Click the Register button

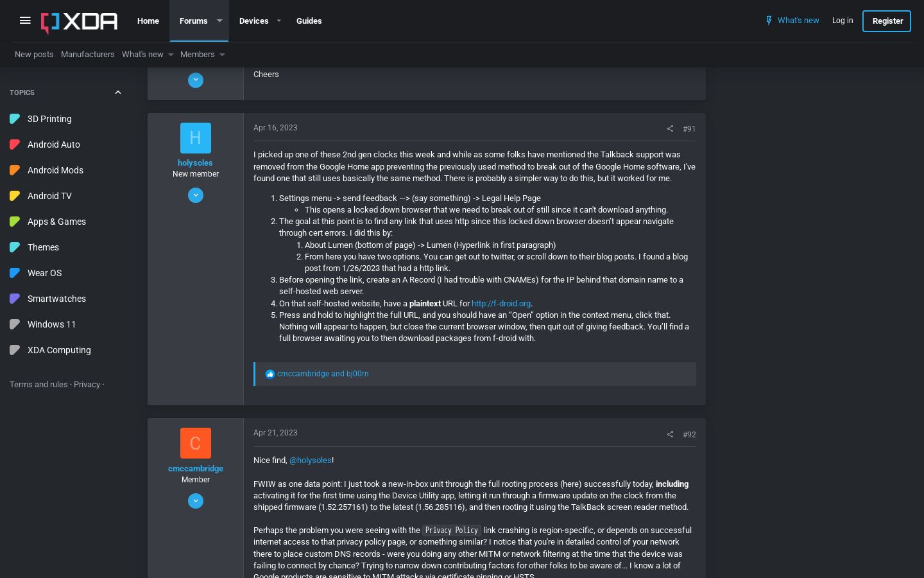click(887, 21)
